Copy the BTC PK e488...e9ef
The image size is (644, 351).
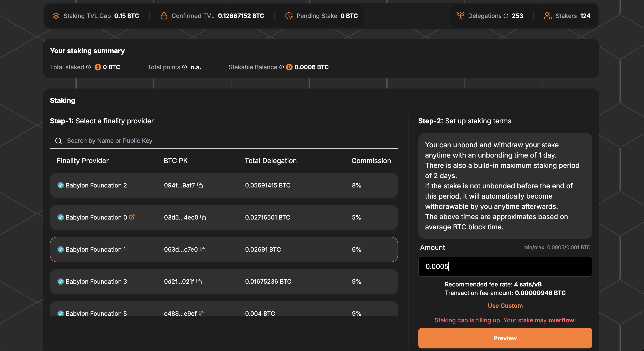tap(202, 313)
